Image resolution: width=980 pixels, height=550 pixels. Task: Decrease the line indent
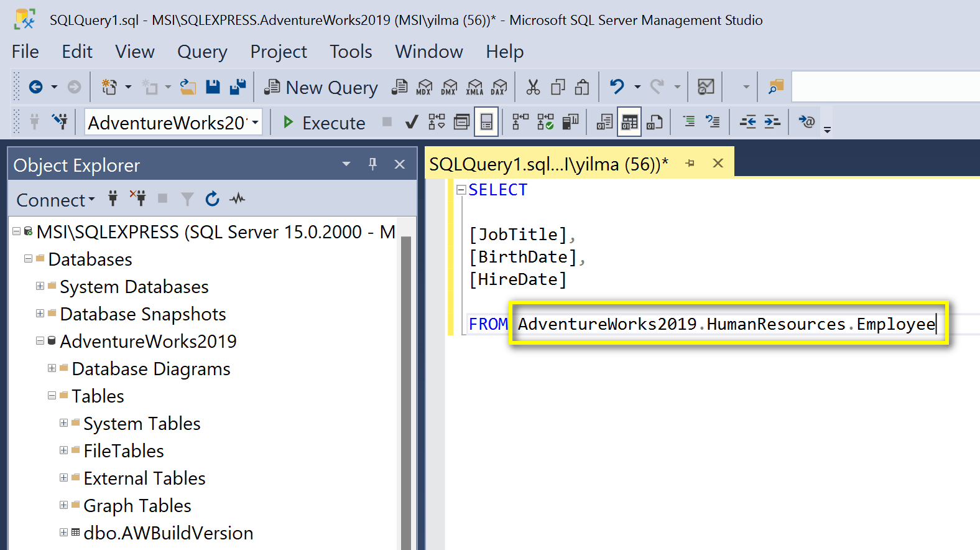[748, 122]
